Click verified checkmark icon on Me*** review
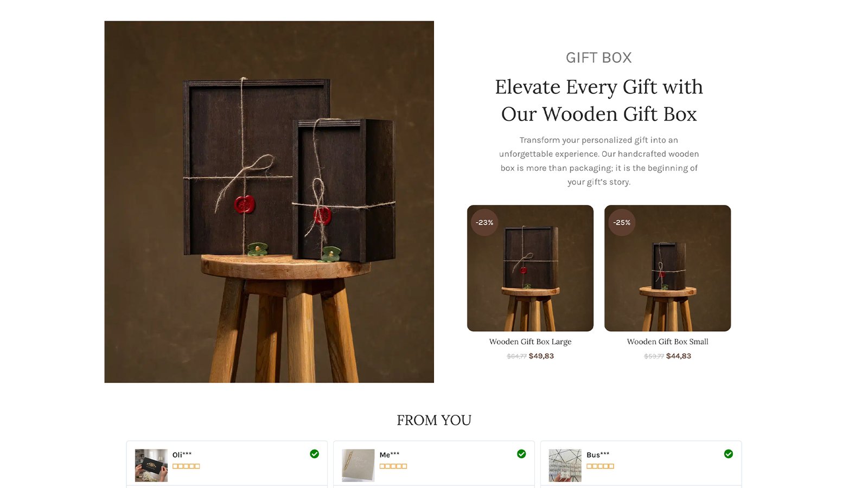 click(x=521, y=454)
